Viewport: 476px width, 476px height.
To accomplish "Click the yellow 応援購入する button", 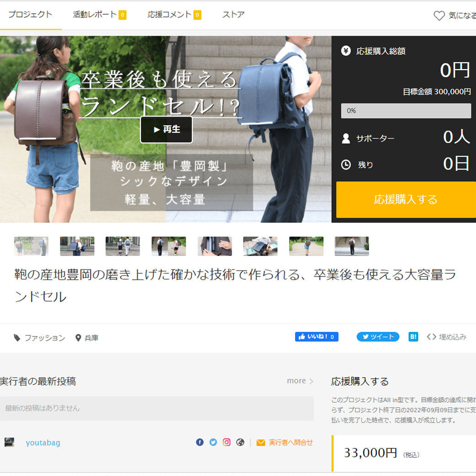I will (406, 200).
